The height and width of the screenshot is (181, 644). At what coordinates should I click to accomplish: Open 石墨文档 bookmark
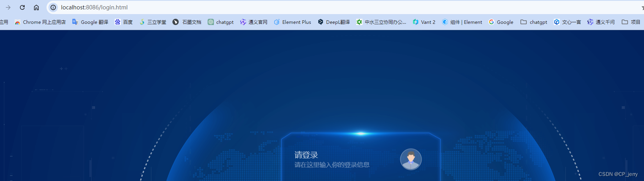[x=187, y=22]
